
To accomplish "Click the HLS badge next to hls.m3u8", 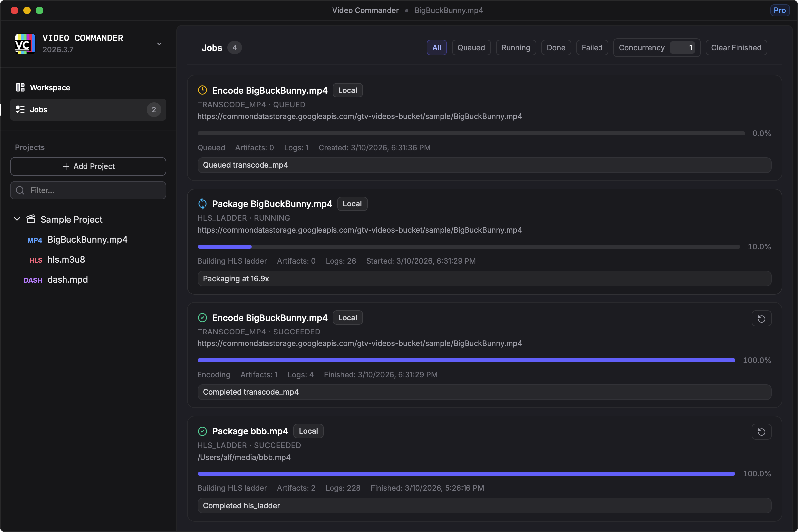I will point(35,260).
